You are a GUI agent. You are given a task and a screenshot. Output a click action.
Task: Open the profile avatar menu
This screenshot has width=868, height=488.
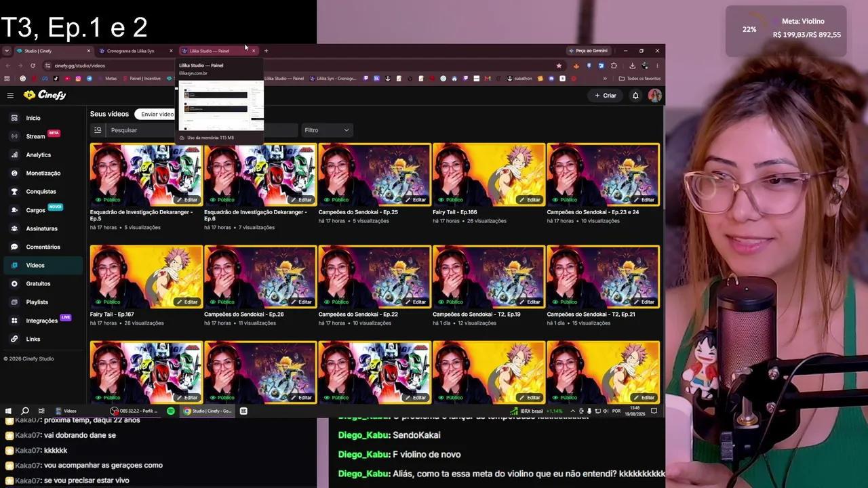(654, 96)
